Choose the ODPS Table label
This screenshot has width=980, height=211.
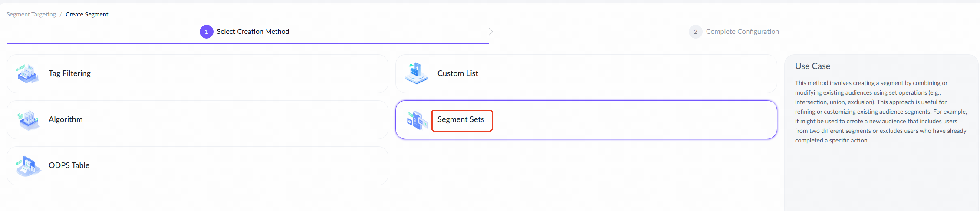[69, 165]
